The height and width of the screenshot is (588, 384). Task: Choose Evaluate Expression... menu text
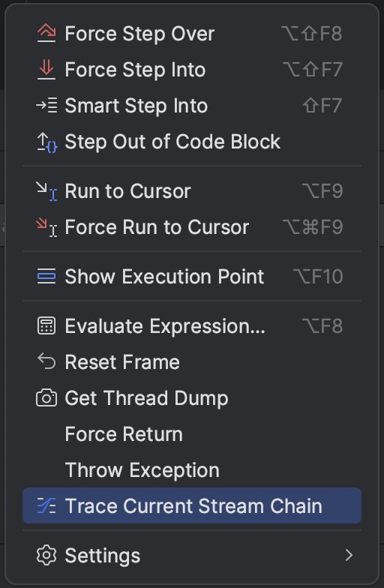click(165, 326)
